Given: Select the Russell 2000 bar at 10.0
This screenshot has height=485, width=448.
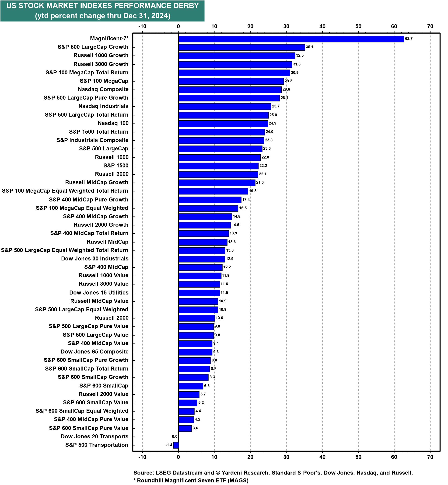Looking at the screenshot, I should [189, 316].
